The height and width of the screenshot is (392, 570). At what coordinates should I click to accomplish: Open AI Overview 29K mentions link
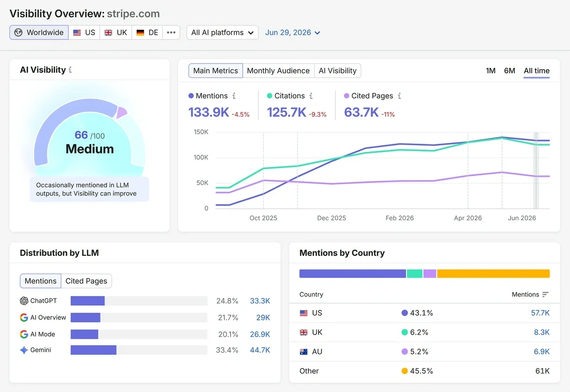(263, 317)
